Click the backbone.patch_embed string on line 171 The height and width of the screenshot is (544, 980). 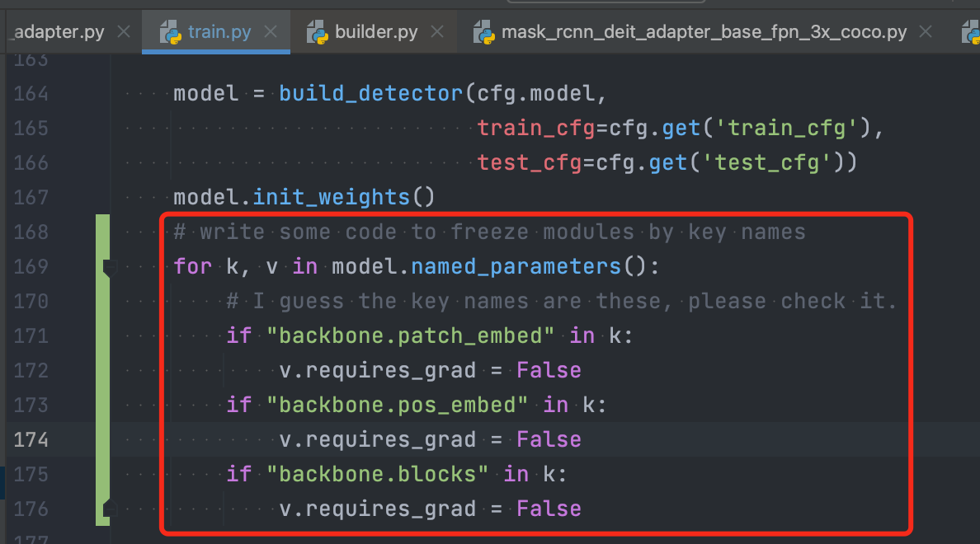coord(398,335)
